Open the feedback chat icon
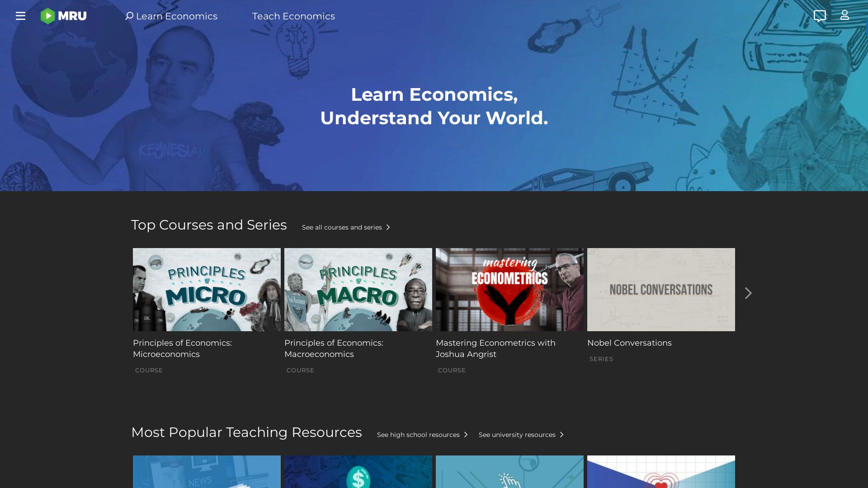 tap(820, 16)
